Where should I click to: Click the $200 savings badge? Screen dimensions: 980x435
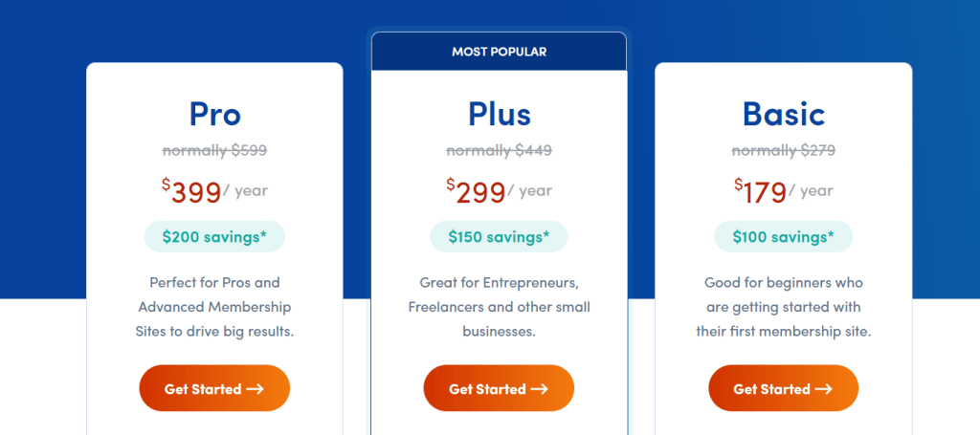(214, 236)
